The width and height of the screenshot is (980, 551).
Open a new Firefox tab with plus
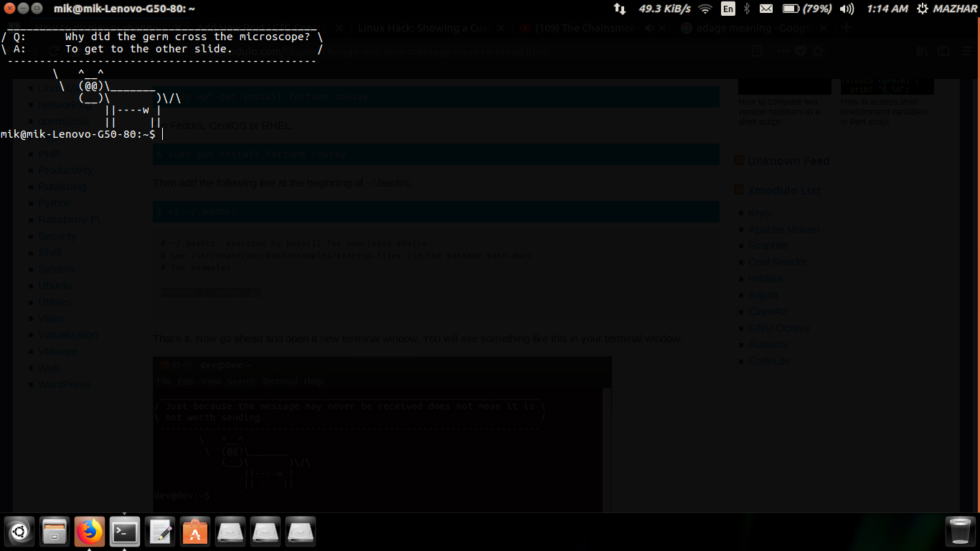click(x=847, y=28)
